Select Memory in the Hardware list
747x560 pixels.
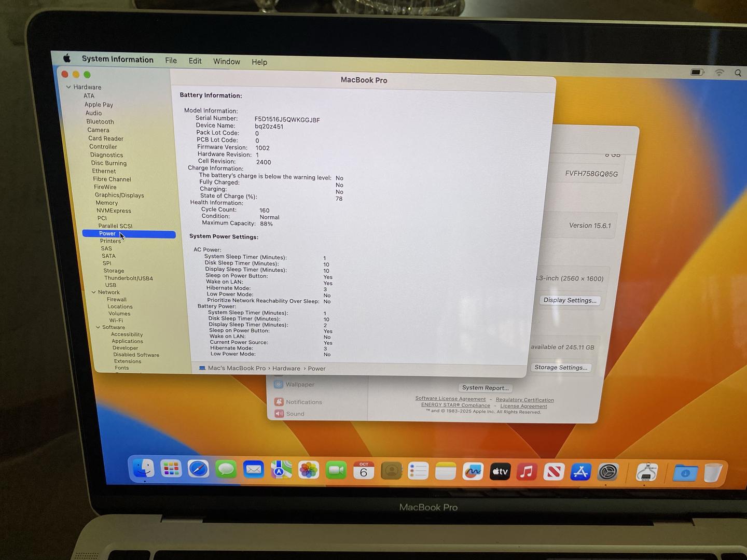(x=106, y=203)
